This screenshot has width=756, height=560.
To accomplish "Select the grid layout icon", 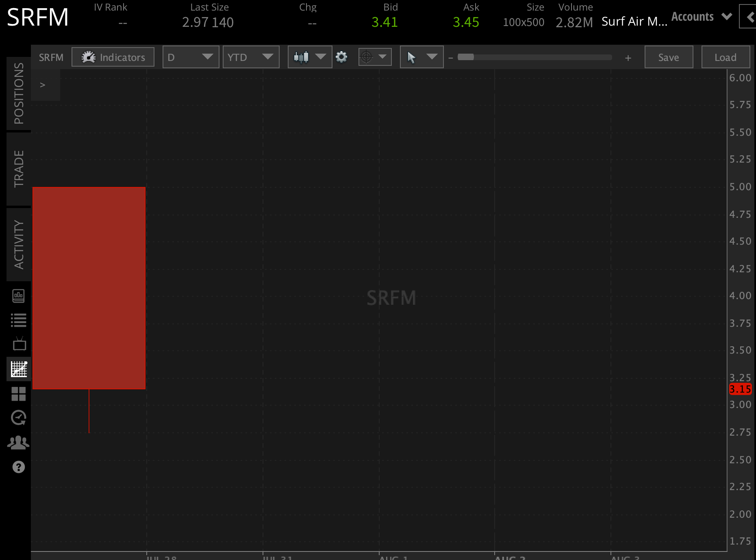I will click(x=19, y=393).
